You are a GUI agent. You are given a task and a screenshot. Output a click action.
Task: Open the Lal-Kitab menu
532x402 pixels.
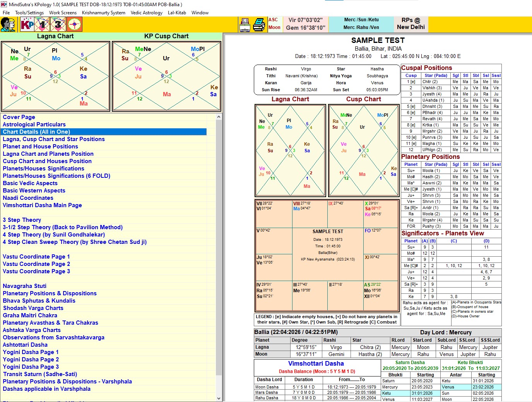177,12
